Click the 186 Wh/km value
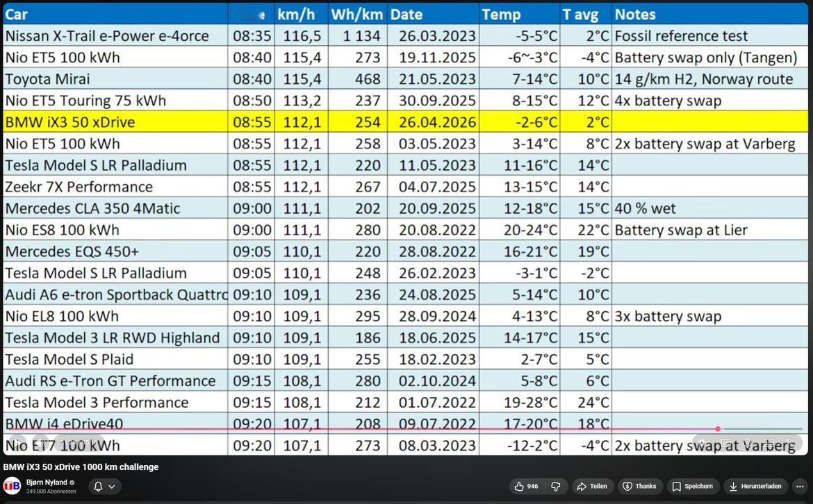The image size is (813, 504). 368,337
